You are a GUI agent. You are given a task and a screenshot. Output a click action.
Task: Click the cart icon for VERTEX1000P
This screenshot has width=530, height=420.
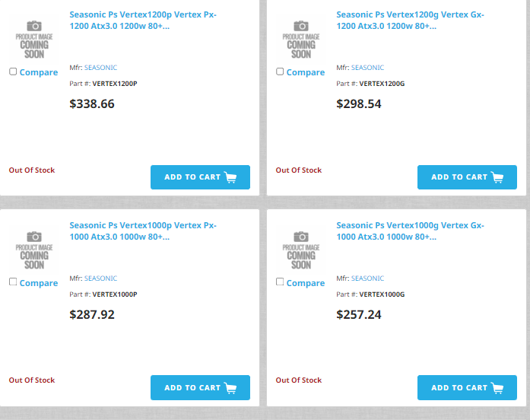(230, 388)
